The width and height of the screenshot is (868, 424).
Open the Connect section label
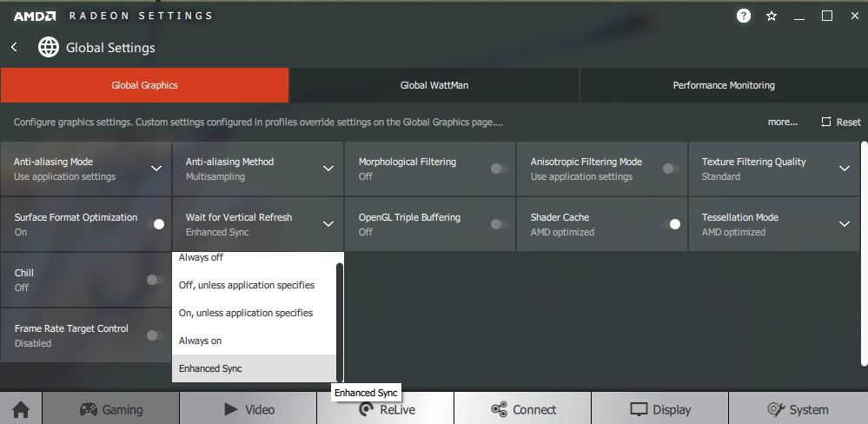click(x=534, y=409)
